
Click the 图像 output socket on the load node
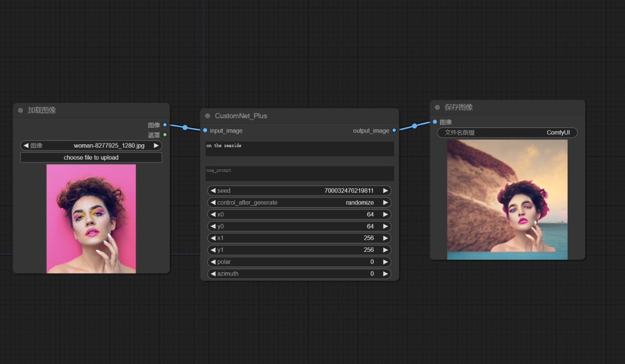165,125
